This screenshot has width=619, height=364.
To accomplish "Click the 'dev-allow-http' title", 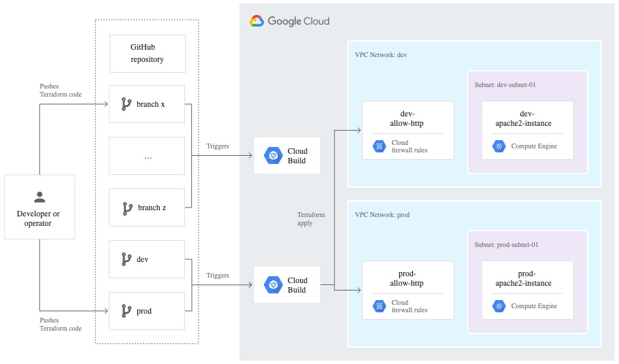I will [407, 118].
